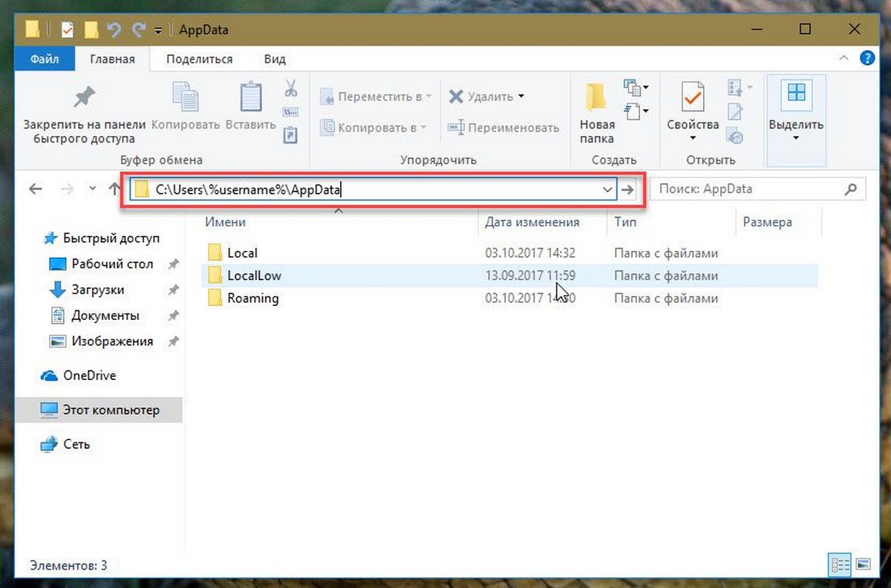Click the scissors Cut icon

coord(290,89)
